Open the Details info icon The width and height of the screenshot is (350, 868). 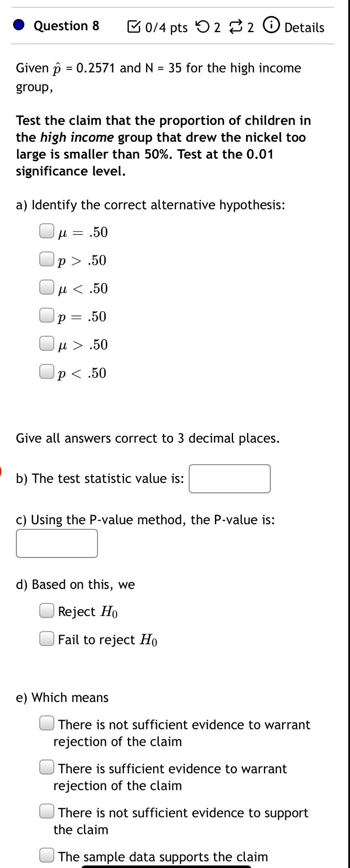[271, 27]
